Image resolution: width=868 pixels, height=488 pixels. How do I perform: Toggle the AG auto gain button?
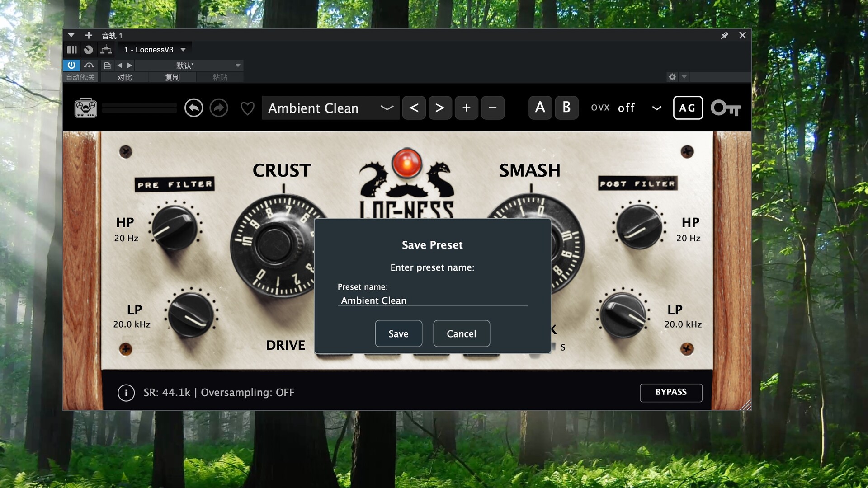pos(688,108)
